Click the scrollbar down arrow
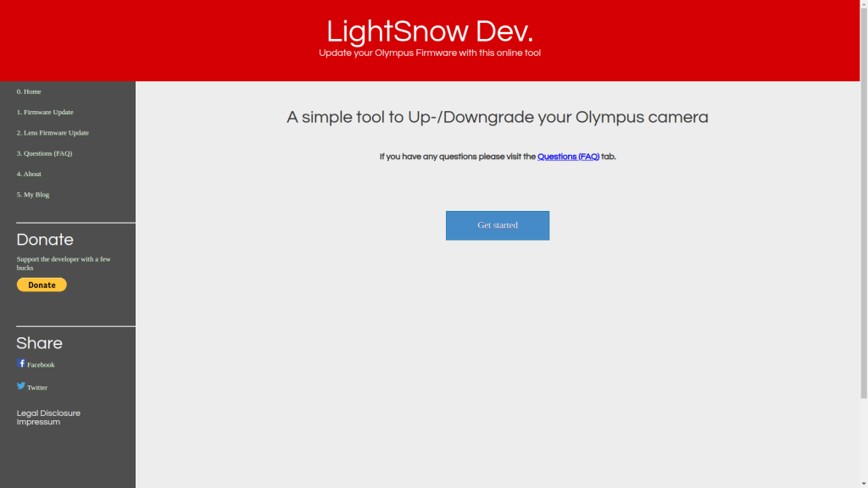 [x=864, y=484]
